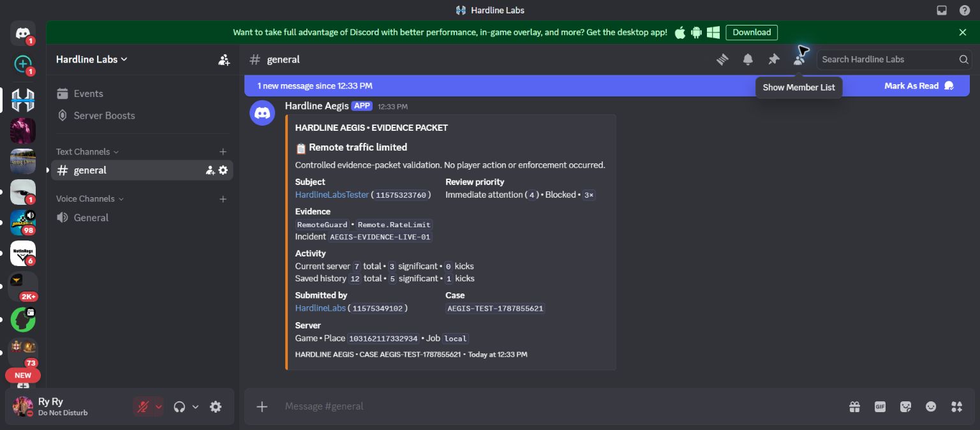This screenshot has width=980, height=430.
Task: Click the Download desktop app button
Action: point(752,33)
